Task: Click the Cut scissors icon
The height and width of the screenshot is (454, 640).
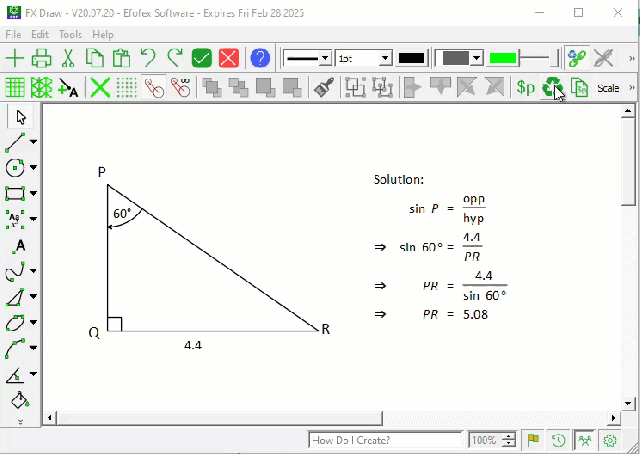Action: point(68,58)
